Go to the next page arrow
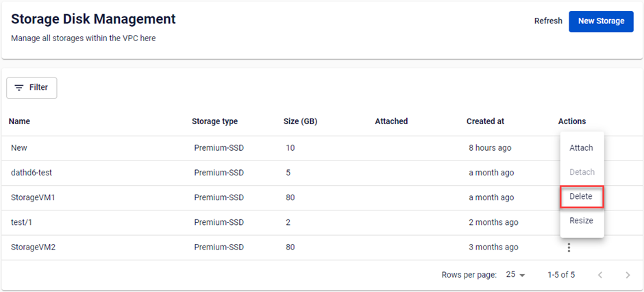644x292 pixels. coord(628,275)
